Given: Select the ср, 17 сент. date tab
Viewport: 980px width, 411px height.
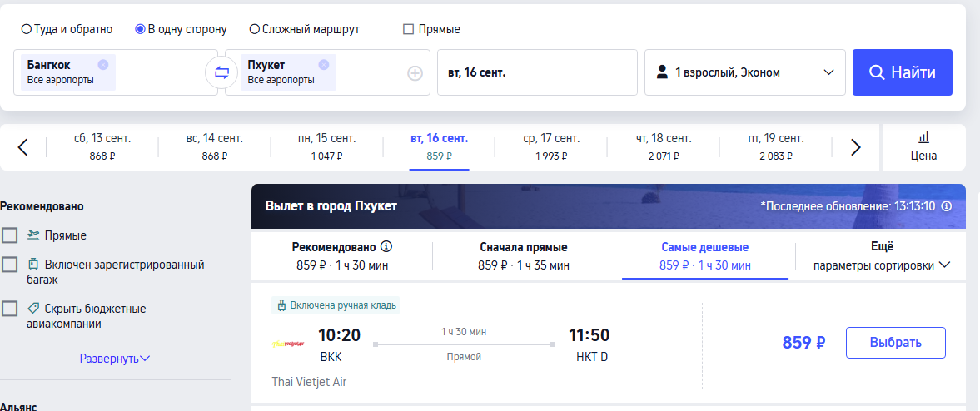Looking at the screenshot, I should 551,146.
